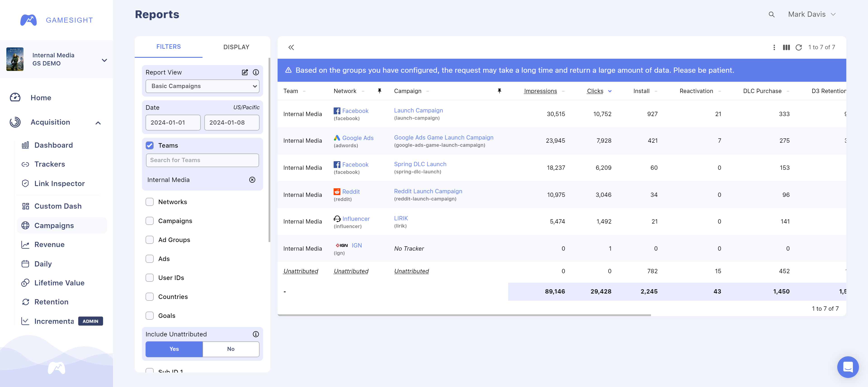Open the IGN network link
868x387 pixels.
356,245
